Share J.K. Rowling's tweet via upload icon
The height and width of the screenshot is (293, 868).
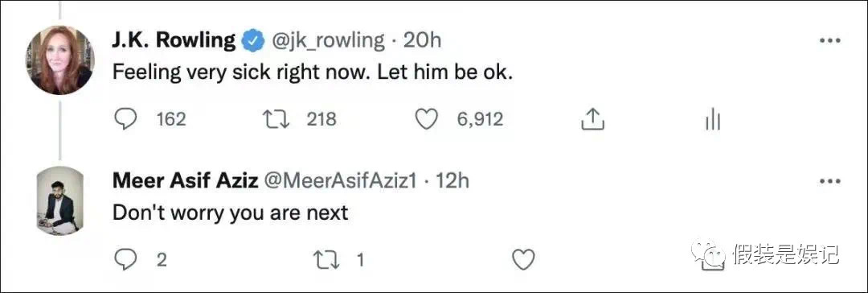[592, 119]
